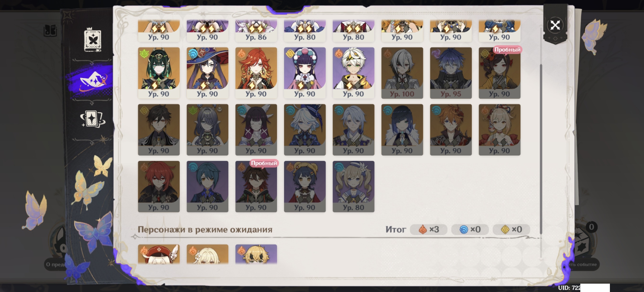The height and width of the screenshot is (292, 644).
Task: Click the Geo total counter x0
Action: coord(511,229)
